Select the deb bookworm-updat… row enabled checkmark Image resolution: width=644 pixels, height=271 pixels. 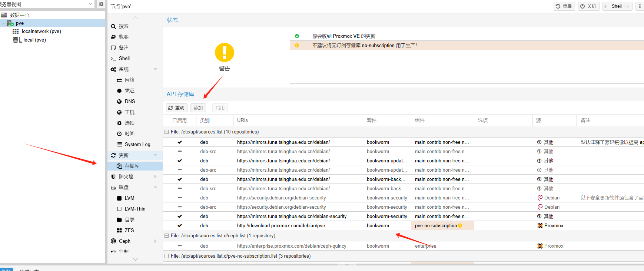180,161
